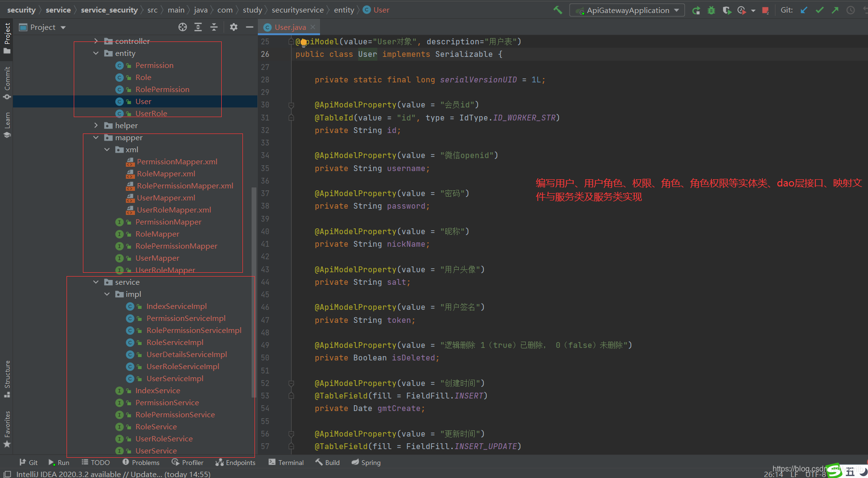Click the IntelliJ IDEA update notification in status bar

[113, 474]
